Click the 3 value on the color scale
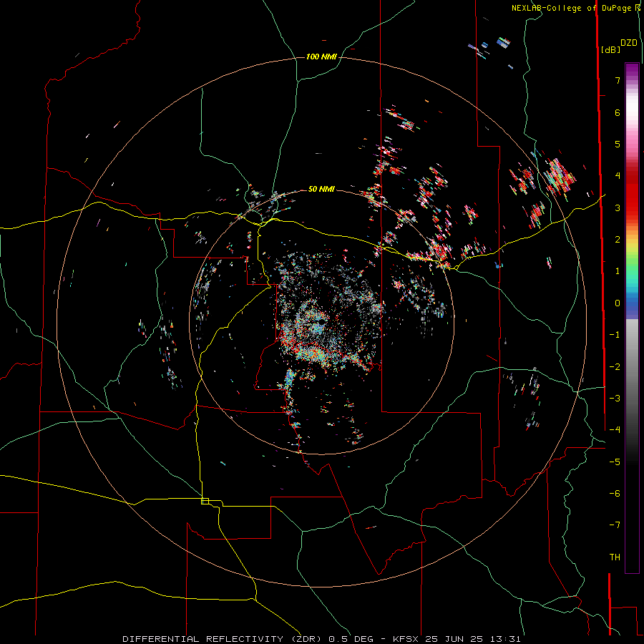This screenshot has height=644, width=644. tap(618, 208)
